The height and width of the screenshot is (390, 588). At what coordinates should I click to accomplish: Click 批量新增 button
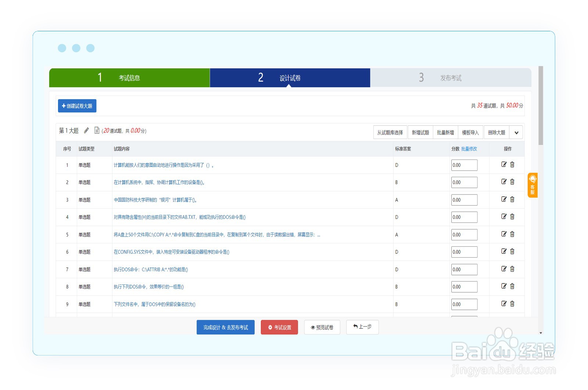(445, 133)
